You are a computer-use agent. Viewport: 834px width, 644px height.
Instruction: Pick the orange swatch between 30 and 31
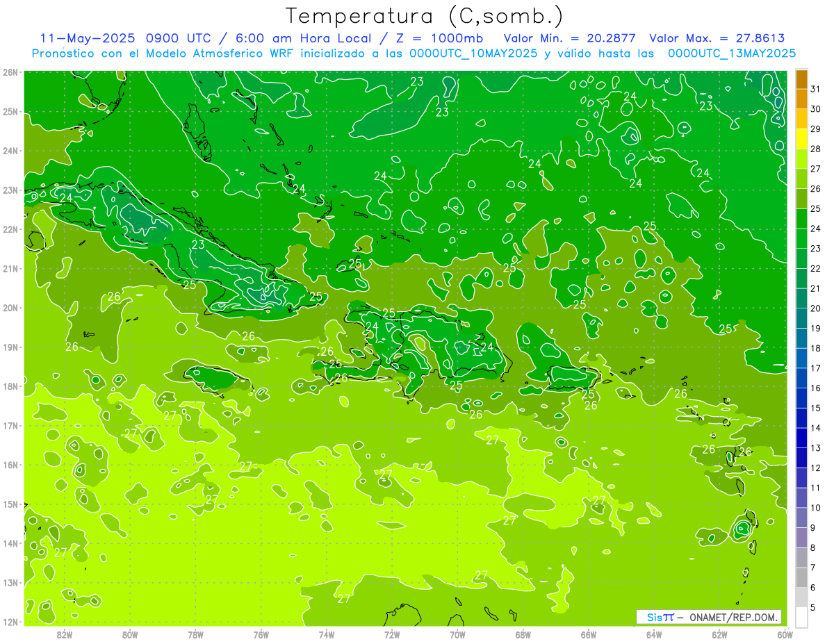pyautogui.click(x=801, y=99)
